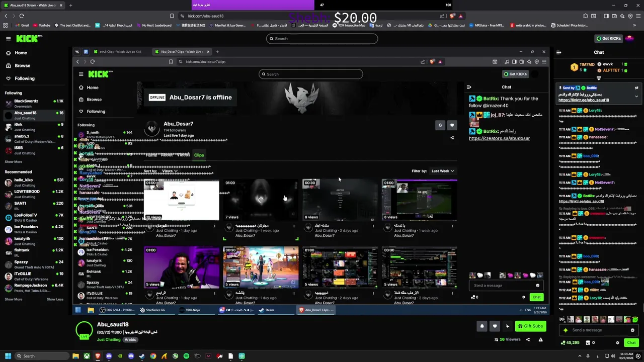Viewport: 644px width, 362px height.
Task: Open LOWTIERGOD recommended channel
Action: pos(33,194)
